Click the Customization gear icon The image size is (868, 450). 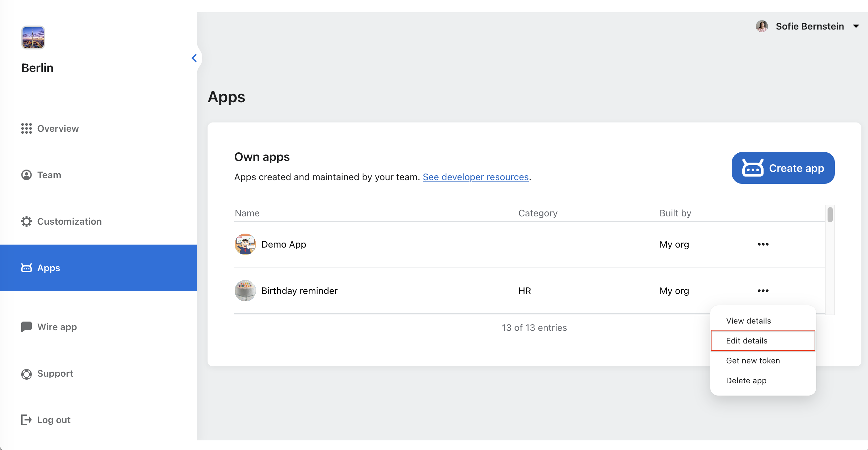(x=26, y=221)
